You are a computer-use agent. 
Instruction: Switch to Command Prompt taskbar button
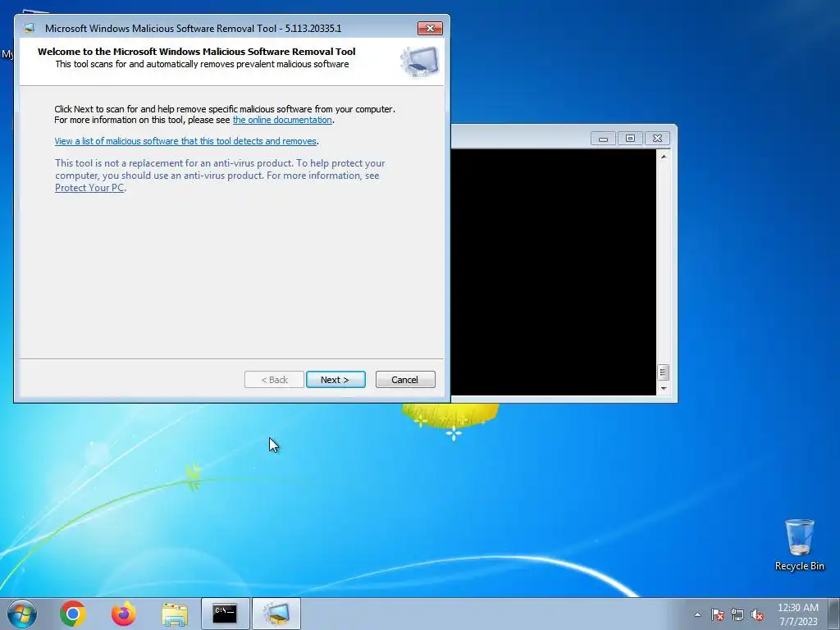(225, 614)
